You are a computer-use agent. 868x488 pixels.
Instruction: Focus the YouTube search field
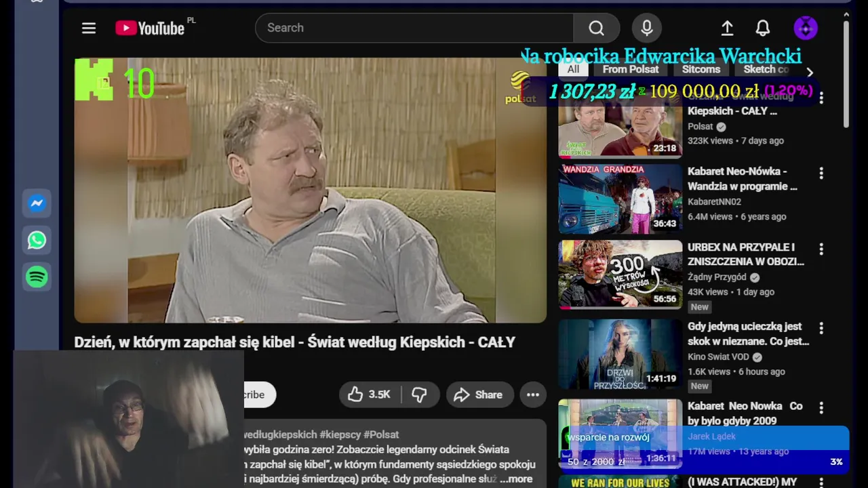(x=414, y=28)
